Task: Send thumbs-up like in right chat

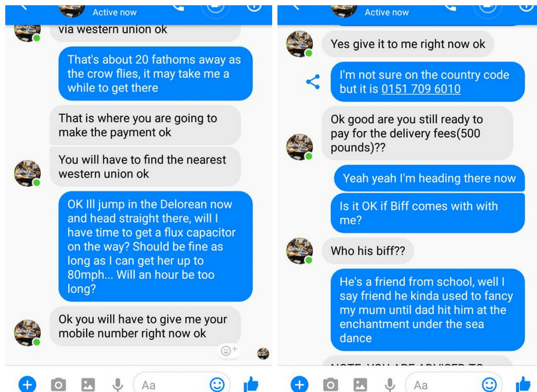Action: click(x=523, y=384)
